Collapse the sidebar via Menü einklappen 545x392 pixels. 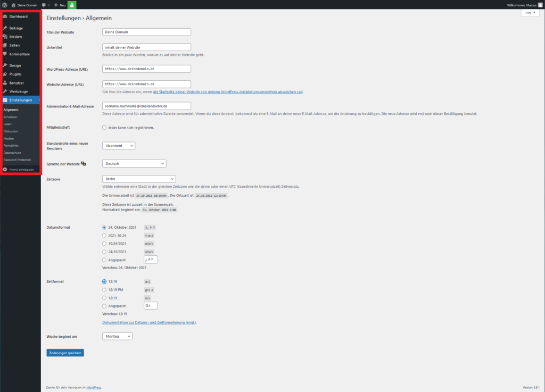click(x=19, y=170)
